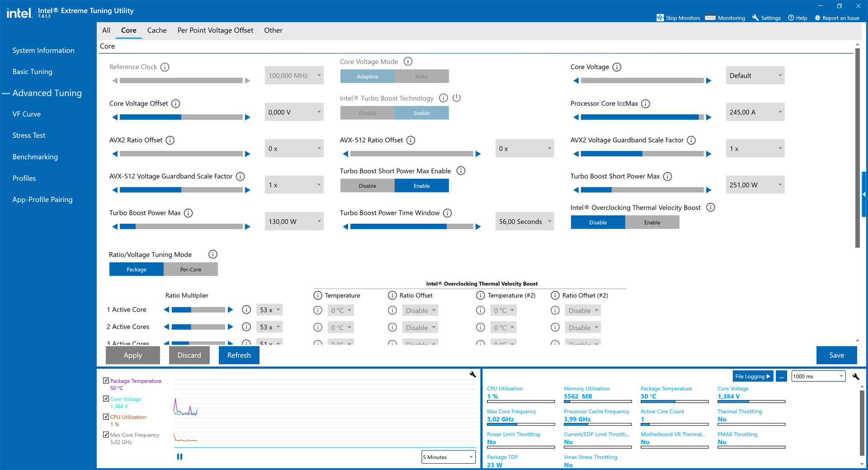Screen dimensions: 868x470
Task: Open Turbo Boost Short Power Max 251,00 W dropdown
Action: (755, 185)
